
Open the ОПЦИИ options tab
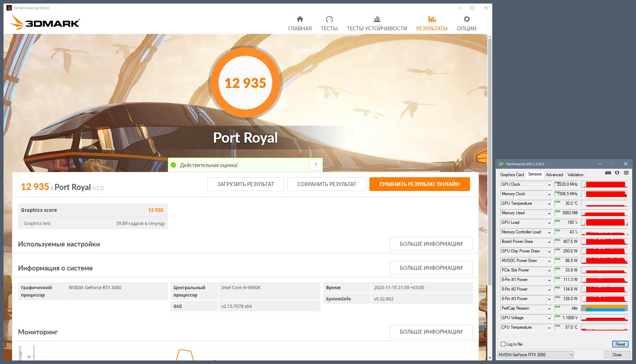(466, 23)
